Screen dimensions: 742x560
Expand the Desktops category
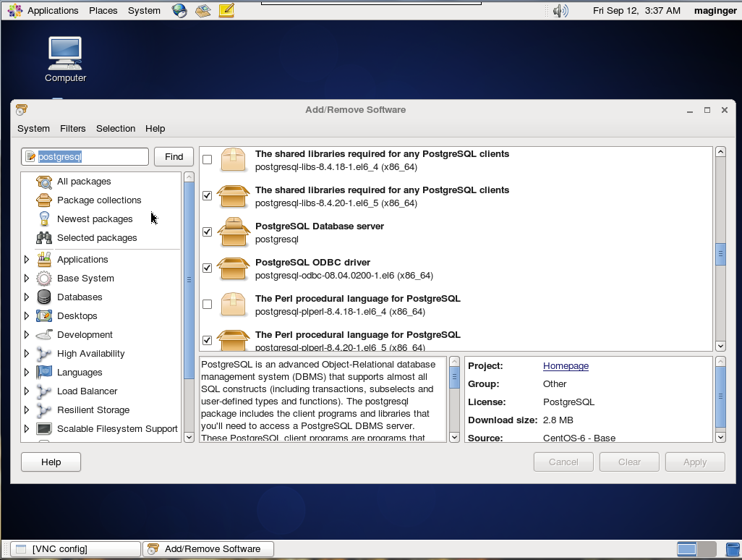pyautogui.click(x=27, y=315)
